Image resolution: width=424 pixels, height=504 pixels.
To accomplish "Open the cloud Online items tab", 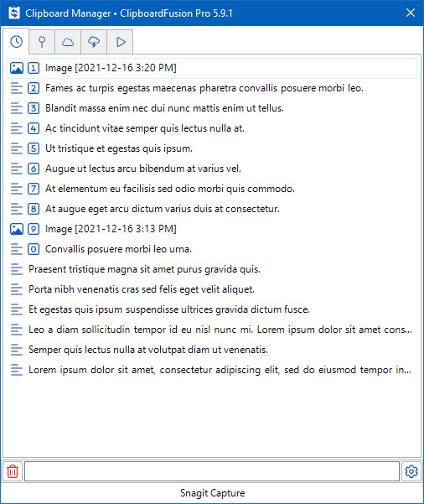I will pyautogui.click(x=68, y=42).
